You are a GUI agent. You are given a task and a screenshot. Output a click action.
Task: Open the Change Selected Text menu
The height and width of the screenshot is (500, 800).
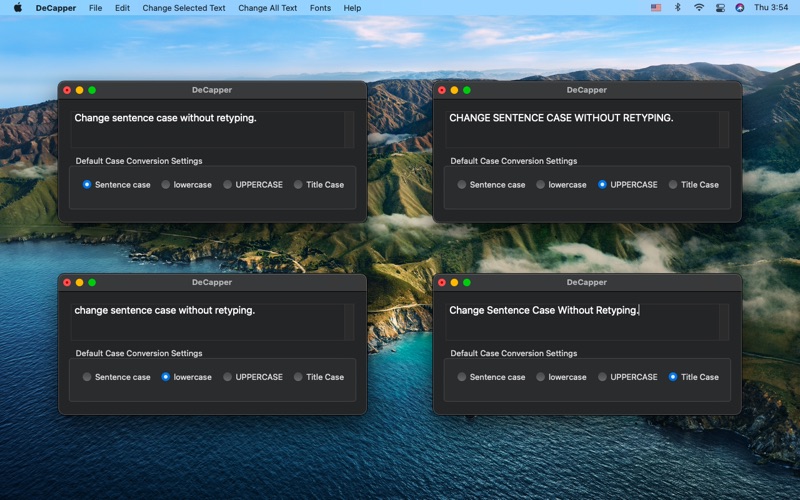[184, 8]
